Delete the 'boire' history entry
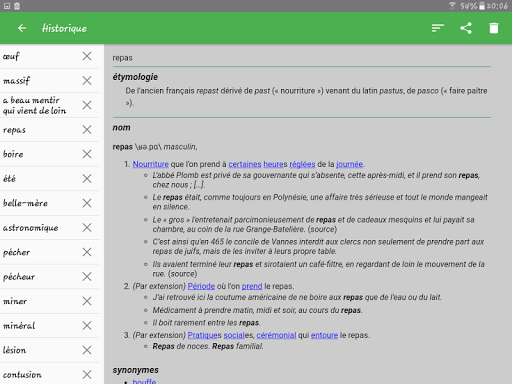The width and height of the screenshot is (512, 384). [x=87, y=154]
